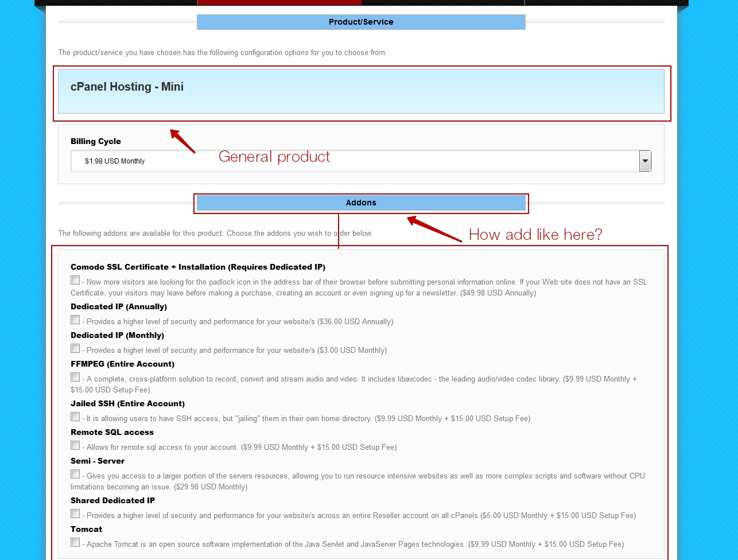This screenshot has width=738, height=560.
Task: Click the Product/Service section header
Action: (x=361, y=22)
